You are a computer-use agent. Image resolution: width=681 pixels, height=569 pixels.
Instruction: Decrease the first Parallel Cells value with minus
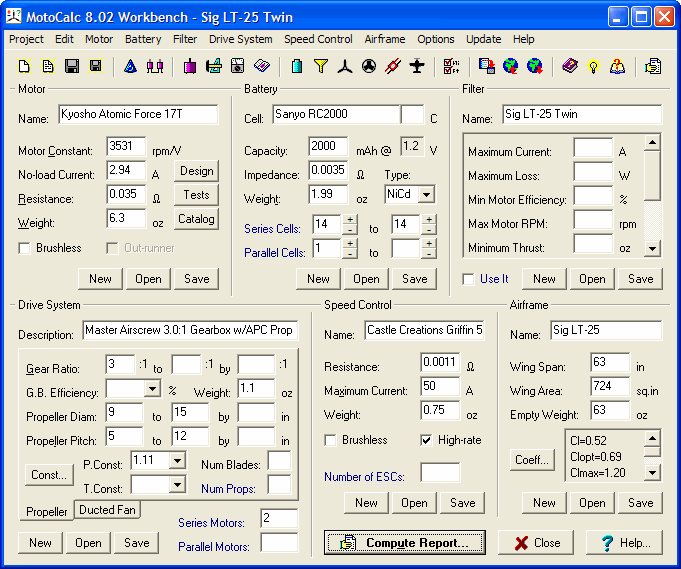[x=350, y=254]
